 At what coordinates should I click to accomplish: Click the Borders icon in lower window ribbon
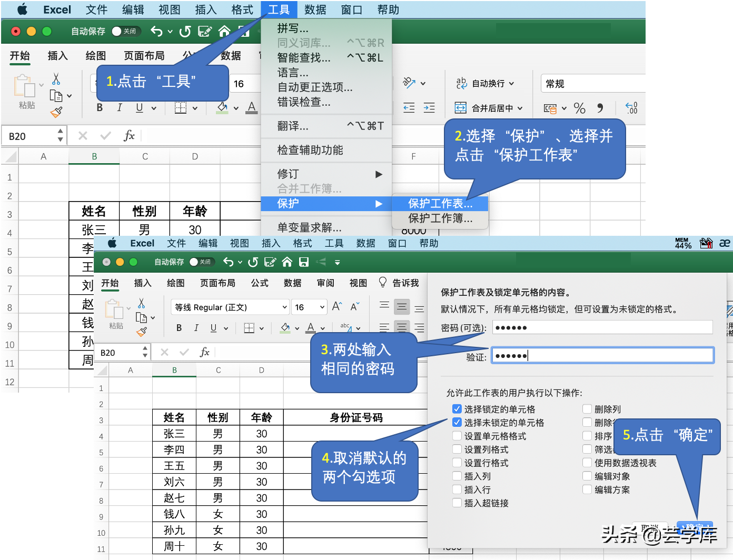[249, 328]
